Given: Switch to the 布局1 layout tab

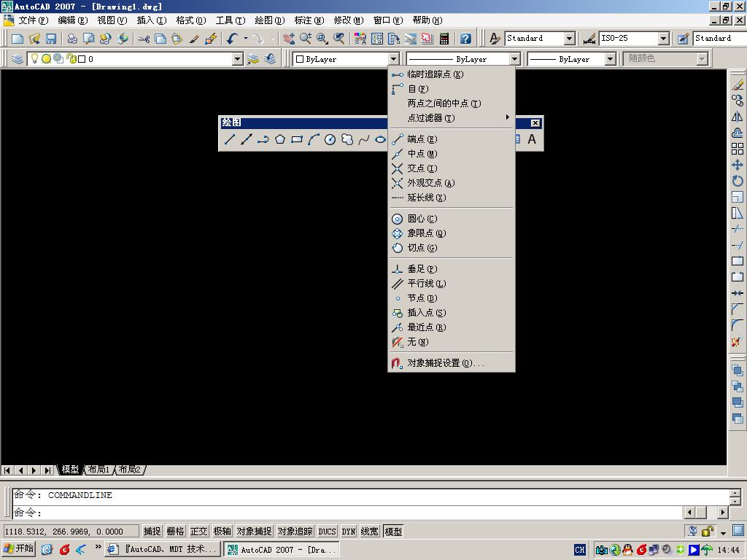Looking at the screenshot, I should point(99,470).
